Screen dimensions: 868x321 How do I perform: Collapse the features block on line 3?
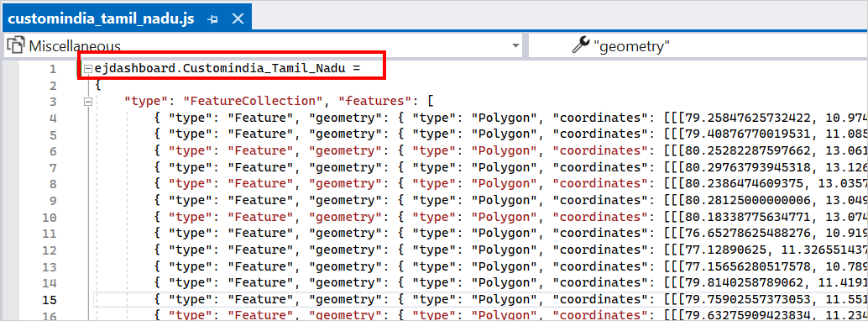87,102
